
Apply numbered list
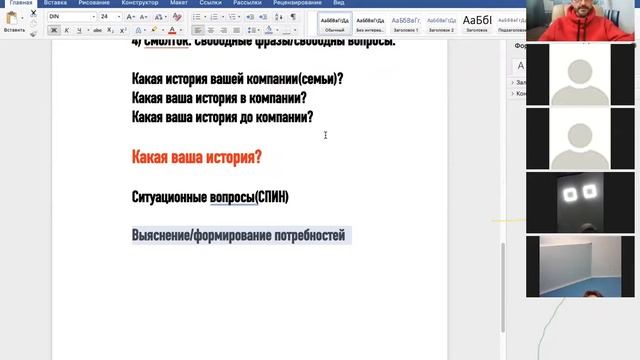(x=214, y=17)
